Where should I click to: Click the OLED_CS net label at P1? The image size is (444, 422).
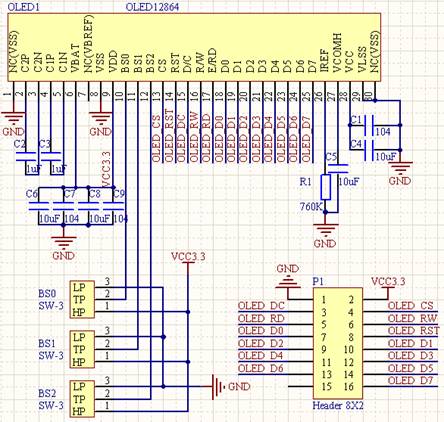pos(411,306)
